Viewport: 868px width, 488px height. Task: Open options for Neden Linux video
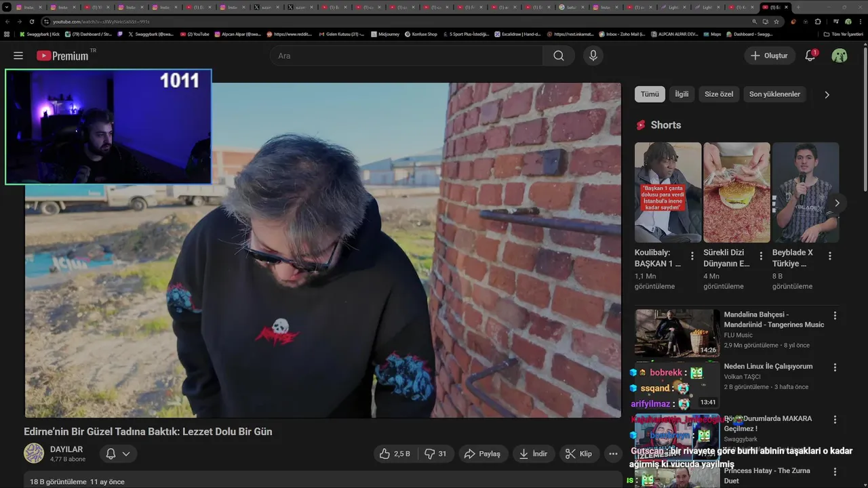[x=835, y=367]
